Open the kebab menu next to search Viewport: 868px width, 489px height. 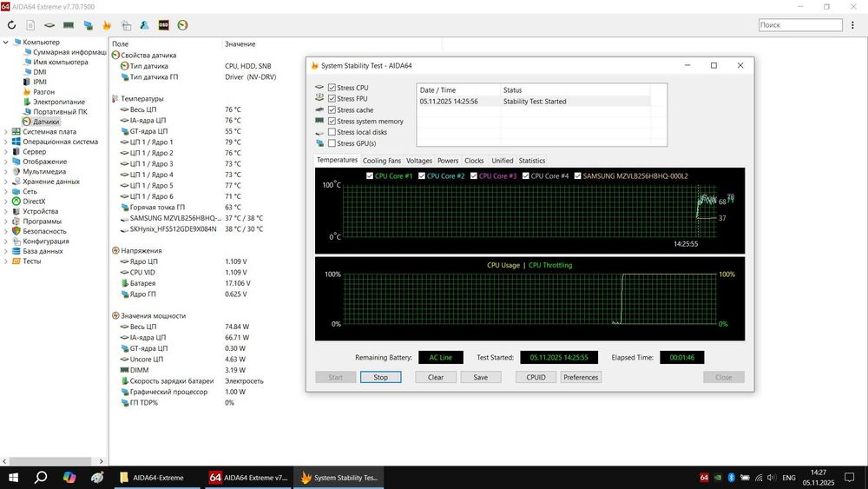[x=852, y=25]
